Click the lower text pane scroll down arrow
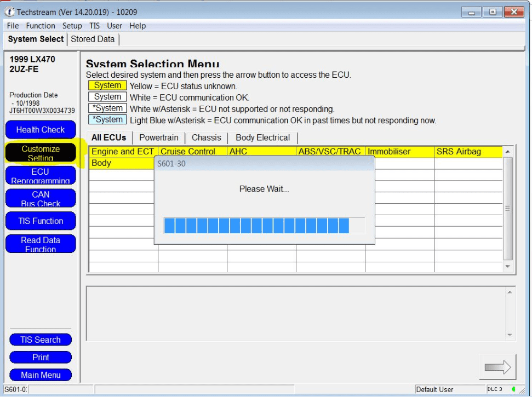 [x=510, y=335]
